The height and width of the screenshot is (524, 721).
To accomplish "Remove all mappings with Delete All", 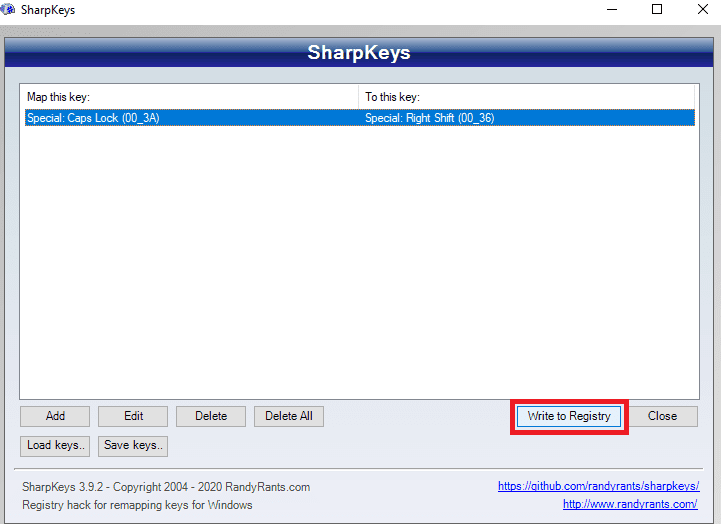I will coord(289,416).
